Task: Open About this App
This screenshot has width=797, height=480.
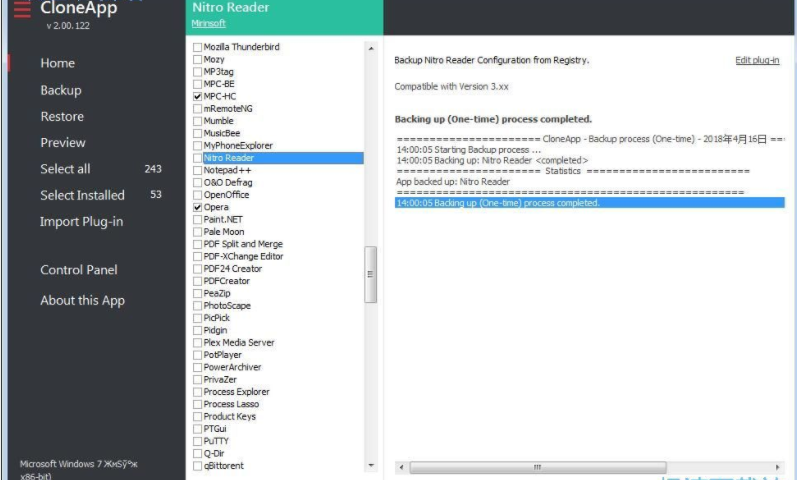Action: click(x=82, y=301)
